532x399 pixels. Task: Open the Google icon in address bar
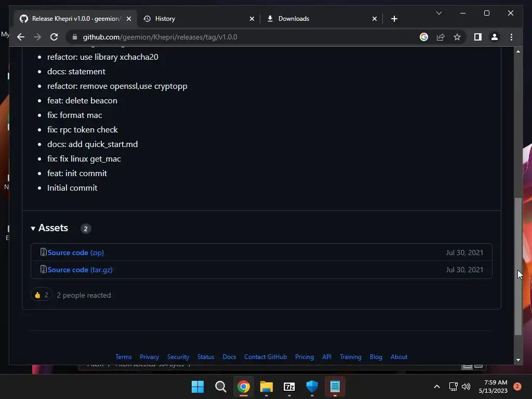click(424, 37)
